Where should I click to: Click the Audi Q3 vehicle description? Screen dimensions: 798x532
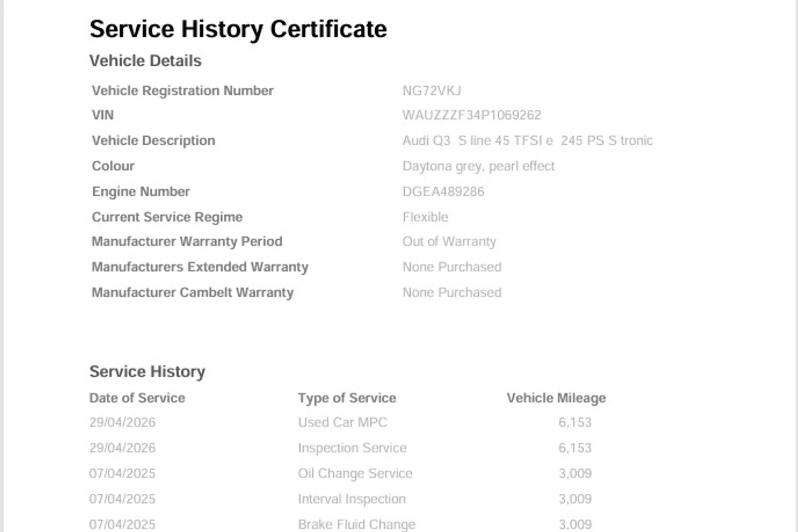(527, 140)
